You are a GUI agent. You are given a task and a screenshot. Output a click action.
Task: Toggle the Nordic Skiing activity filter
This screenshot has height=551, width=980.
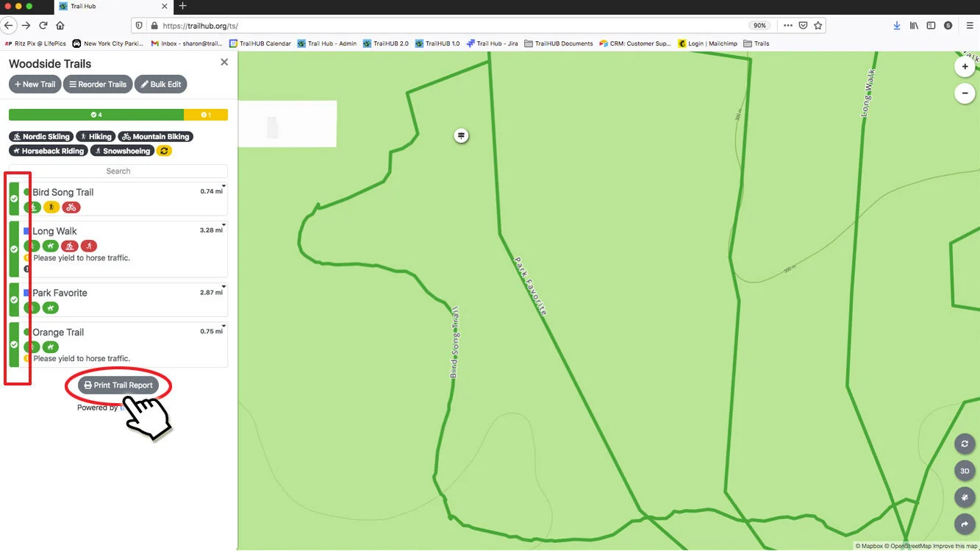click(40, 136)
